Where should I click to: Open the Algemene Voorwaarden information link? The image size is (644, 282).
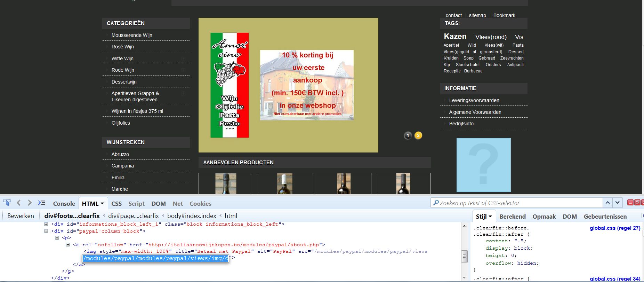click(x=475, y=112)
